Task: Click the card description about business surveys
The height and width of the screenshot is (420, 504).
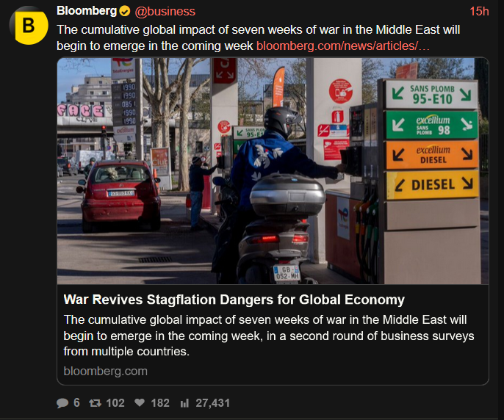Action: pos(269,336)
